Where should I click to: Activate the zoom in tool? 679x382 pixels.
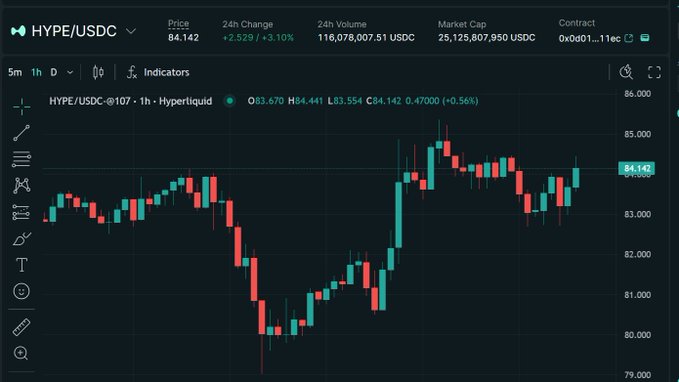[21, 353]
